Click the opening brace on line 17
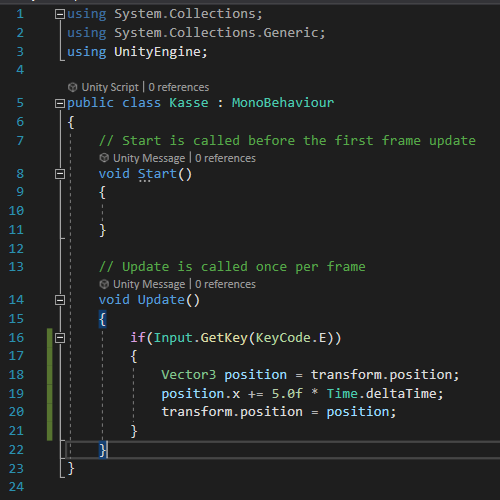The width and height of the screenshot is (500, 500). (134, 356)
